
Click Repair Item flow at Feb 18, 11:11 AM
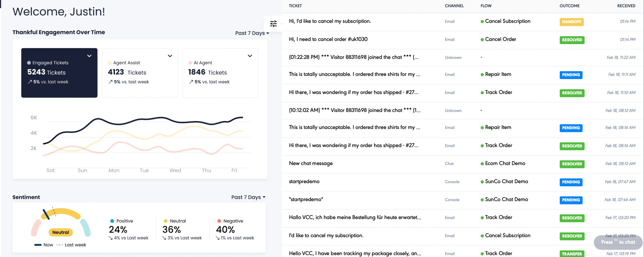coord(498,74)
